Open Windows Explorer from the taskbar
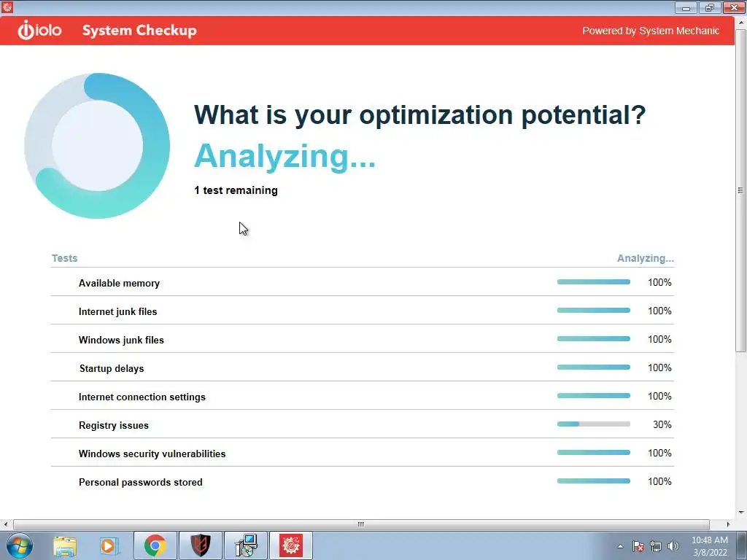This screenshot has width=747, height=560. click(x=65, y=545)
